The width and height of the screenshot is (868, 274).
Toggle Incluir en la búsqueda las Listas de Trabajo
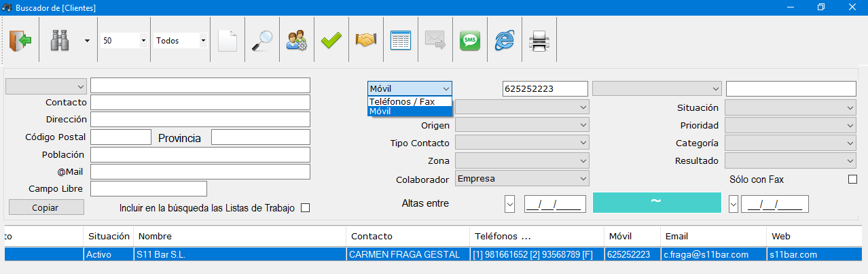tap(305, 208)
